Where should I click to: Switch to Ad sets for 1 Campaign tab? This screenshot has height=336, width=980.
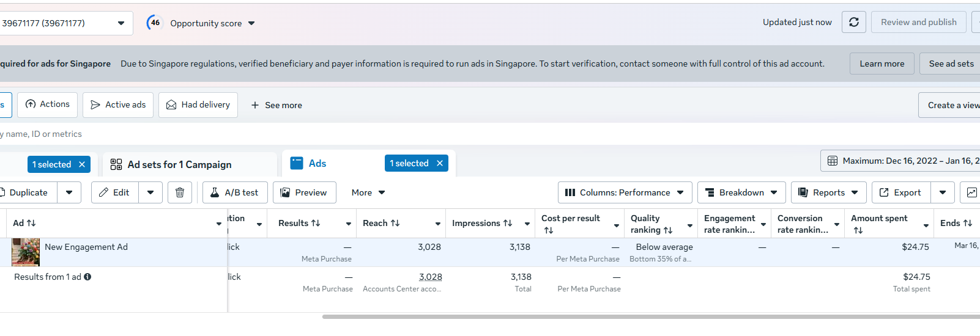(x=179, y=164)
